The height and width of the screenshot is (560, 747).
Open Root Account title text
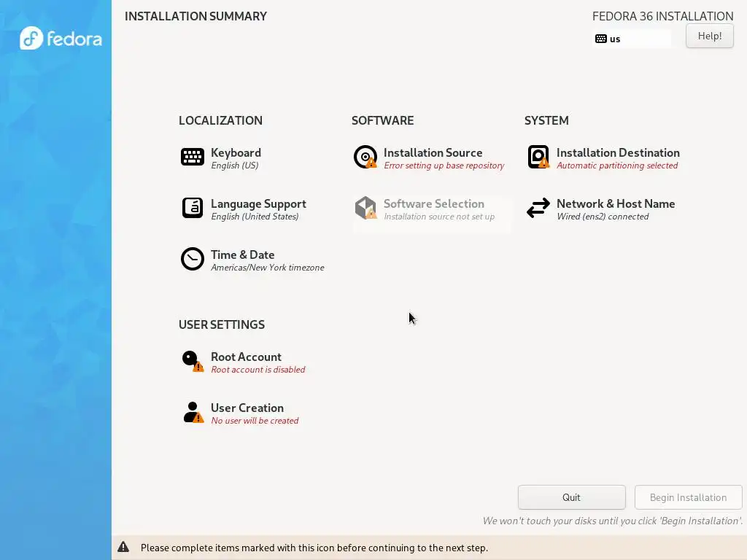[246, 357]
